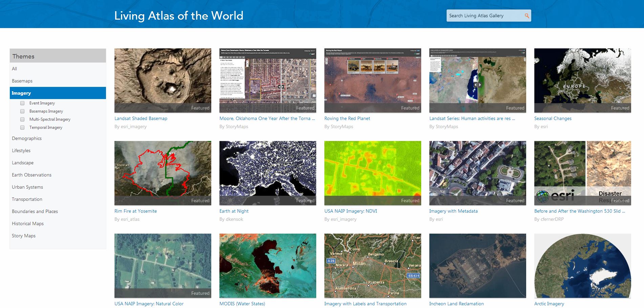644x308 pixels.
Task: Open the Earth at Night link
Action: 234,211
